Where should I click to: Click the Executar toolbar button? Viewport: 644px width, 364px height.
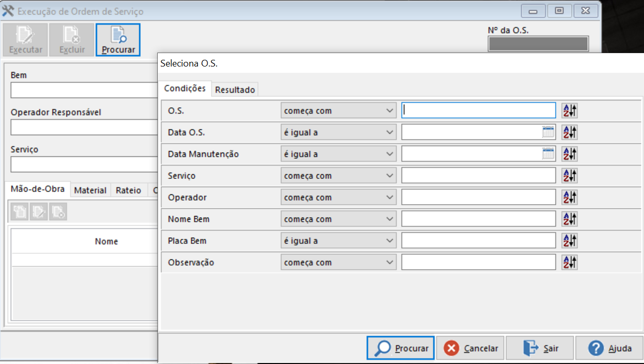tap(25, 40)
